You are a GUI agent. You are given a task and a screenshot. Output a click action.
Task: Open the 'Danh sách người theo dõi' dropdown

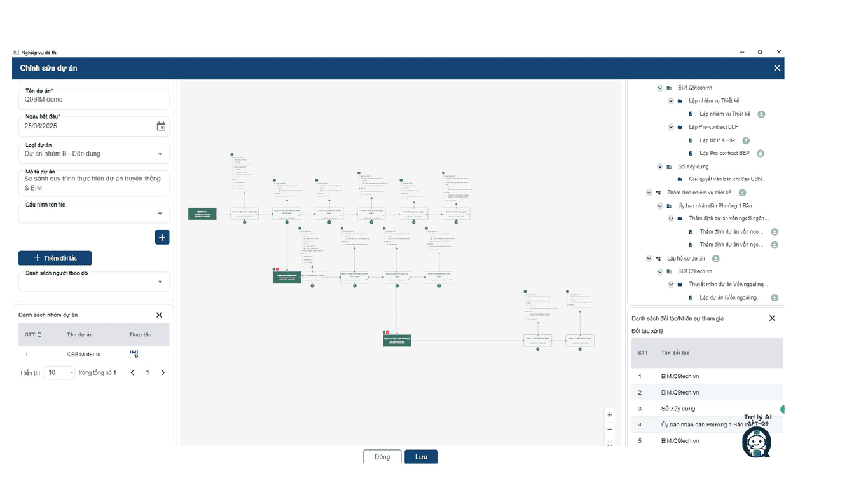[160, 282]
